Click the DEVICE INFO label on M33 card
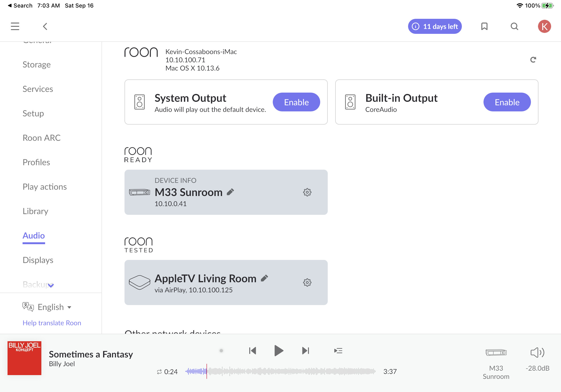Image resolution: width=561 pixels, height=392 pixels. tap(175, 180)
